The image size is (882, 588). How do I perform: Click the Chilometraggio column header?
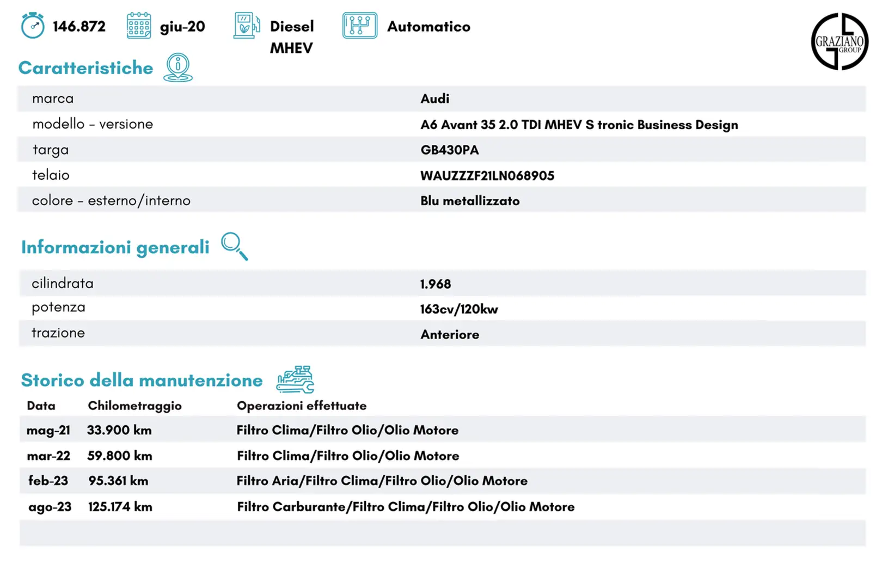point(134,406)
